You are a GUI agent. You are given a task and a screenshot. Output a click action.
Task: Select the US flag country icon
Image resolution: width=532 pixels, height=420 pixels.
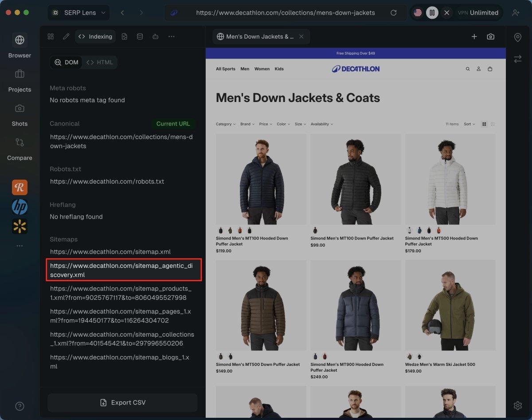click(x=418, y=13)
